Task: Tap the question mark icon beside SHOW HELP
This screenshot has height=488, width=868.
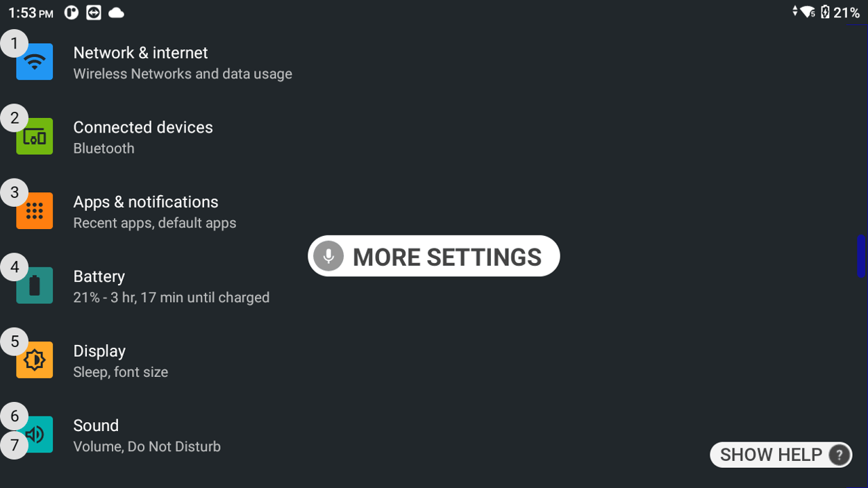Action: point(839,455)
